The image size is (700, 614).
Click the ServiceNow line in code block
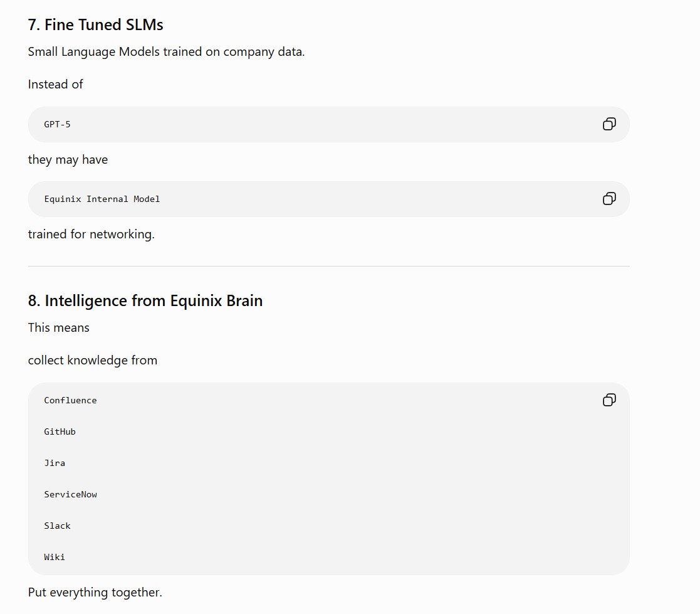pyautogui.click(x=70, y=494)
